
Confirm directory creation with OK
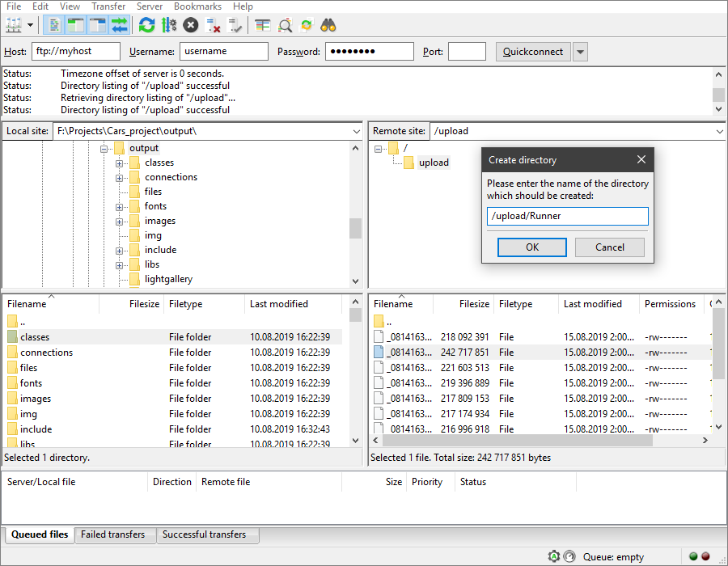(531, 247)
